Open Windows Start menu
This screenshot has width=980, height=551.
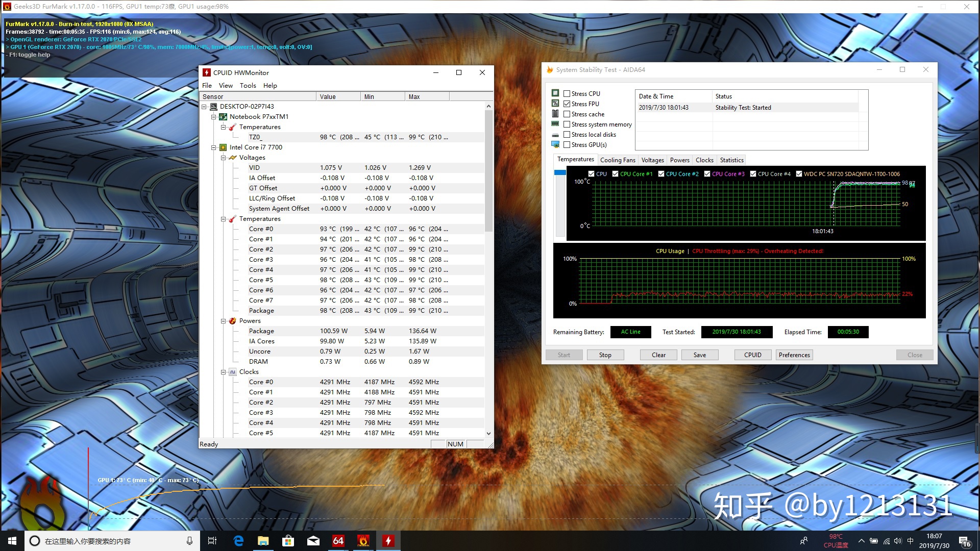point(12,541)
